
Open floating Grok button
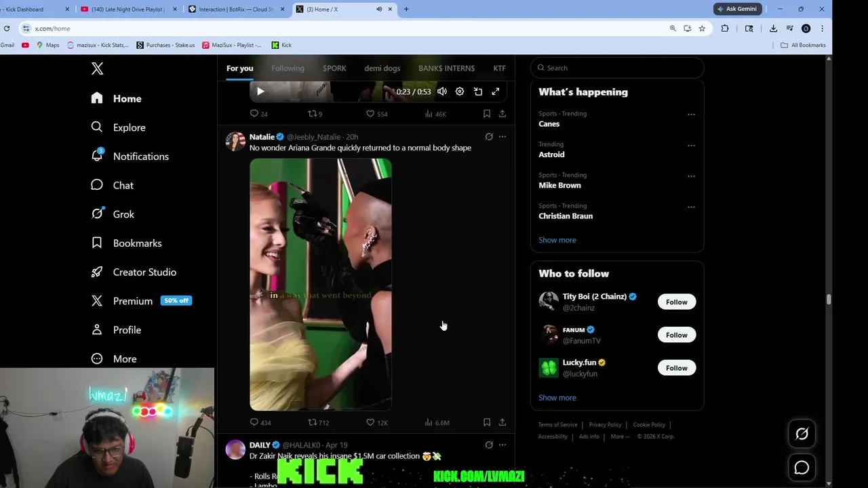click(x=802, y=434)
